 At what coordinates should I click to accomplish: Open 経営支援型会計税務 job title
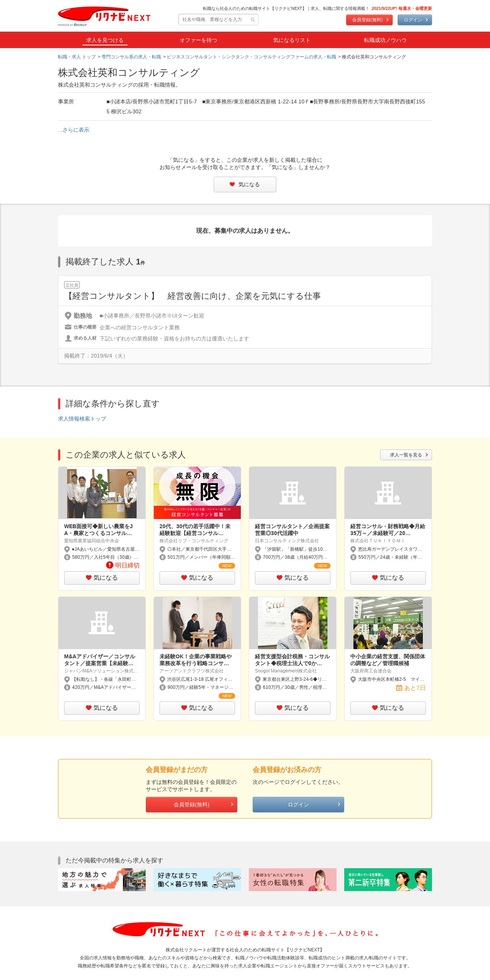pos(292,660)
